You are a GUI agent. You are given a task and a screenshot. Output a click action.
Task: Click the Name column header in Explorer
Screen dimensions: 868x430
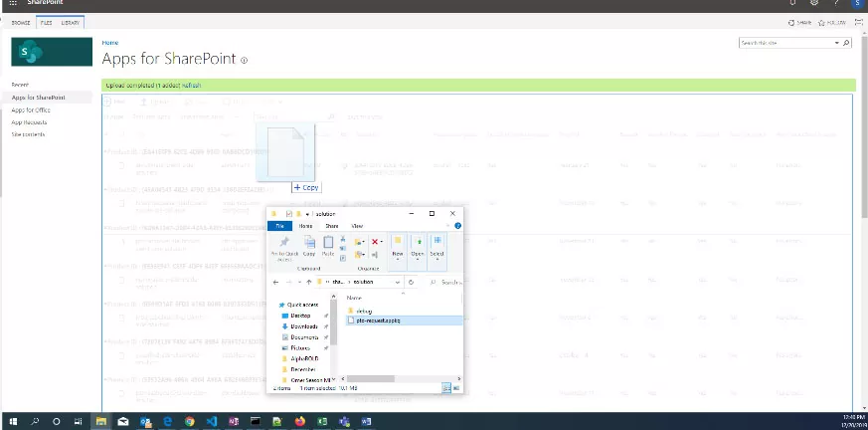354,299
